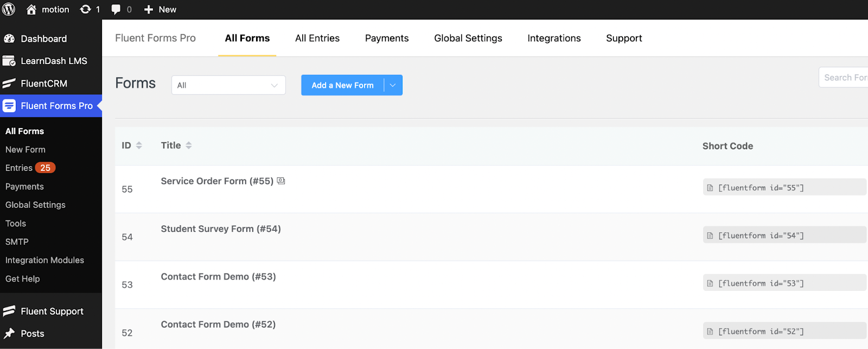
Task: Open the motion site home link
Action: [48, 9]
